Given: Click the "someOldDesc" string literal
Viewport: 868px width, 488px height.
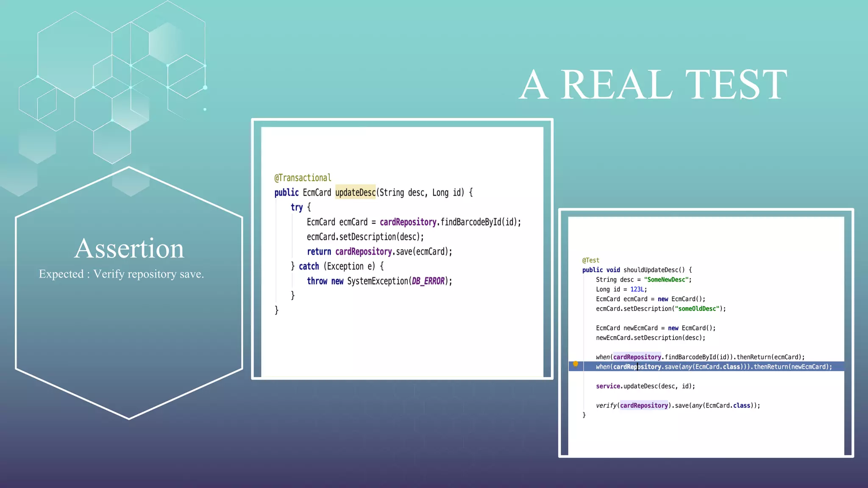Looking at the screenshot, I should coord(697,309).
